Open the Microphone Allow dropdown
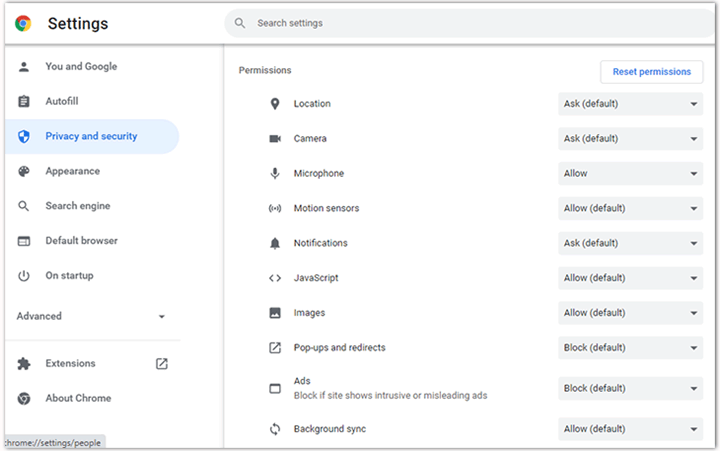720x451 pixels. [x=630, y=174]
